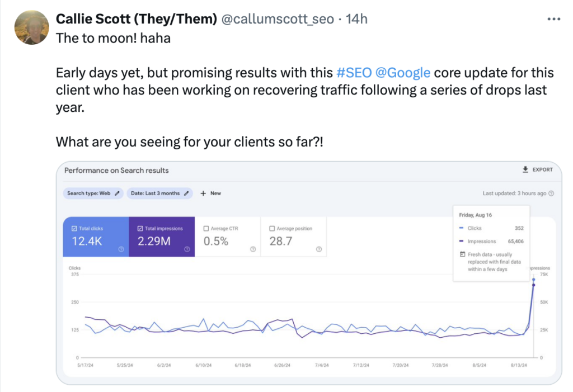This screenshot has height=392, width=573.
Task: Click help icon on Average CTR card
Action: [253, 249]
